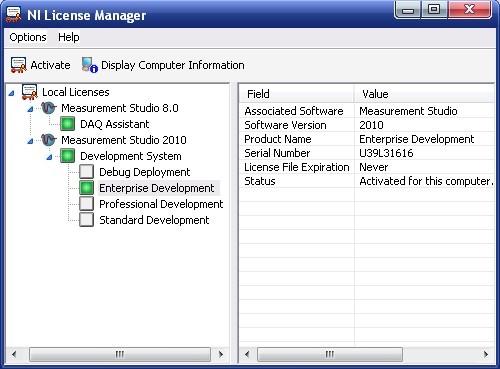Click the Local Licenses certificate icon
The image size is (500, 369).
(x=30, y=92)
